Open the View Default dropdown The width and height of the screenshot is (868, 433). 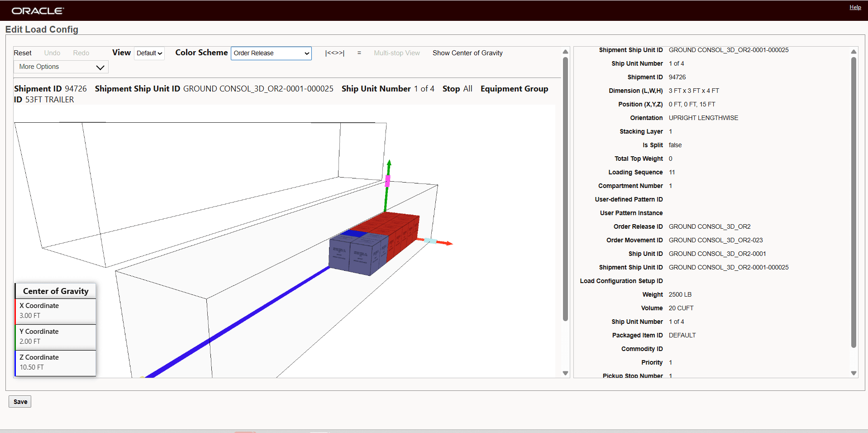pos(149,53)
